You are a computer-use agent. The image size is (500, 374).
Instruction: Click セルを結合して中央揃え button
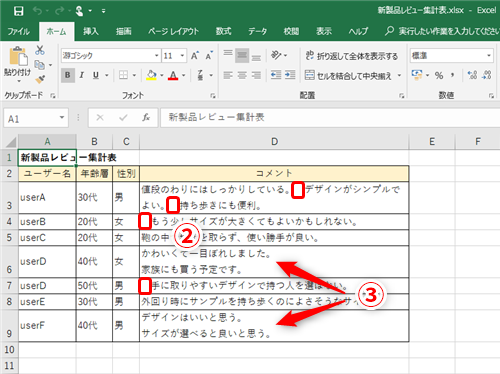click(348, 75)
